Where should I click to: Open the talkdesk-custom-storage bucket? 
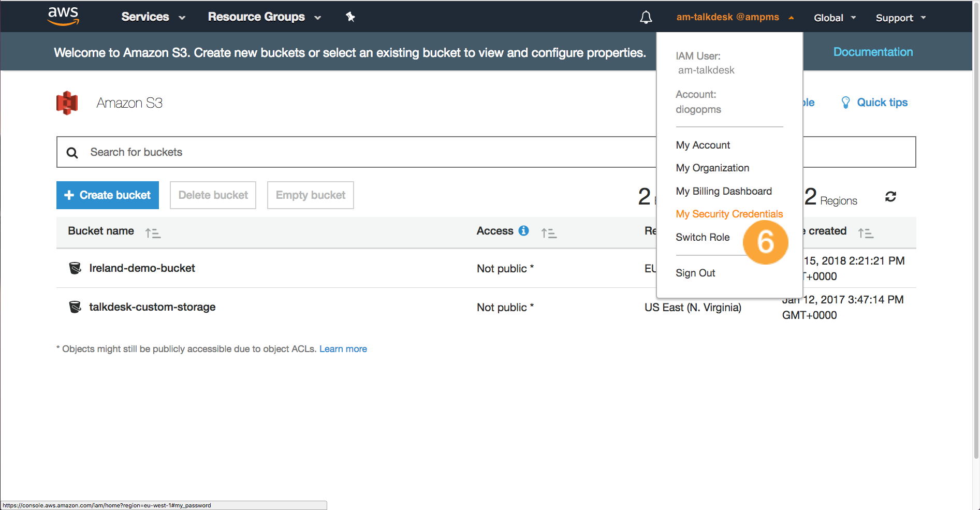(x=152, y=307)
